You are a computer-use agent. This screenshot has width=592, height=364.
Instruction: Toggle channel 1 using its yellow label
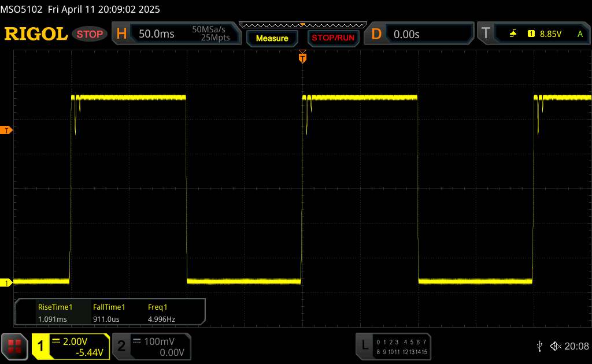41,346
